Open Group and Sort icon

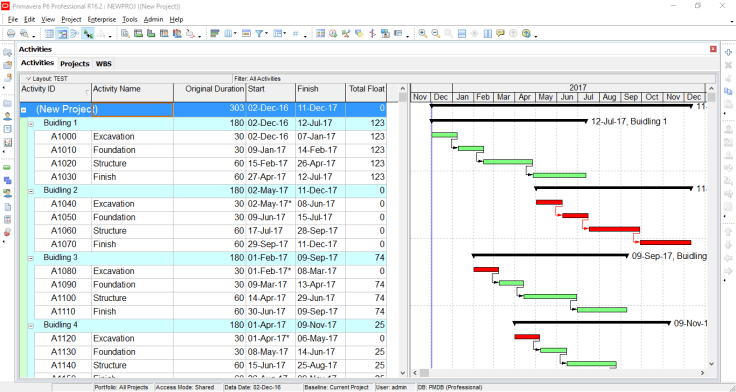point(215,33)
